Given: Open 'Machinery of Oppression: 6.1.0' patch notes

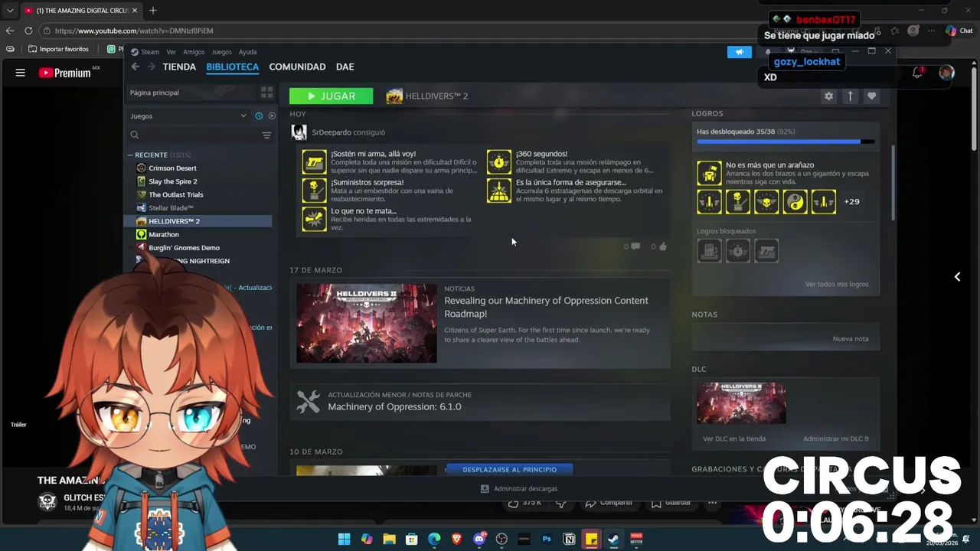Looking at the screenshot, I should [x=394, y=406].
